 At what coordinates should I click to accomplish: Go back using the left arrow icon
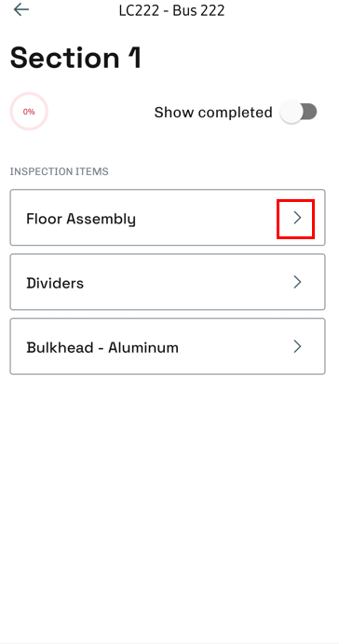(21, 9)
